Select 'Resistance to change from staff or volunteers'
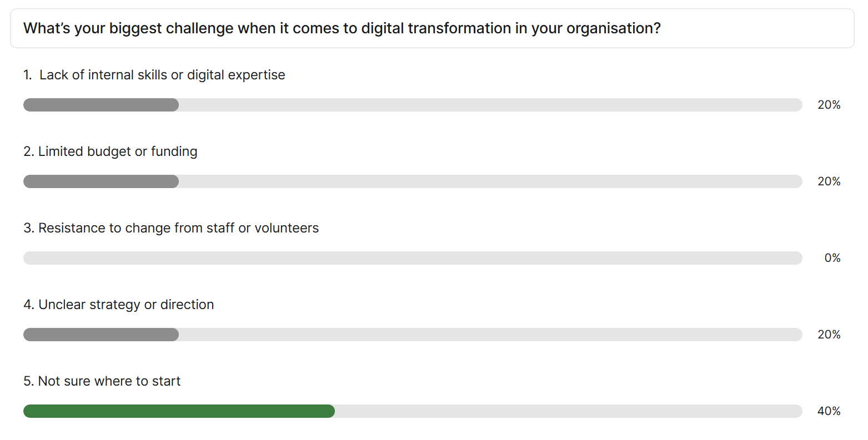Image resolution: width=868 pixels, height=440 pixels. click(171, 228)
